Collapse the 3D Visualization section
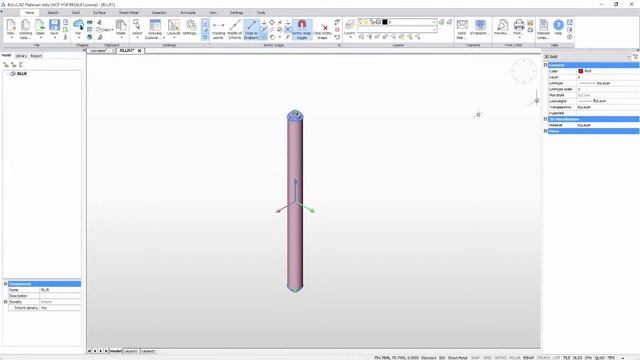 [546, 119]
